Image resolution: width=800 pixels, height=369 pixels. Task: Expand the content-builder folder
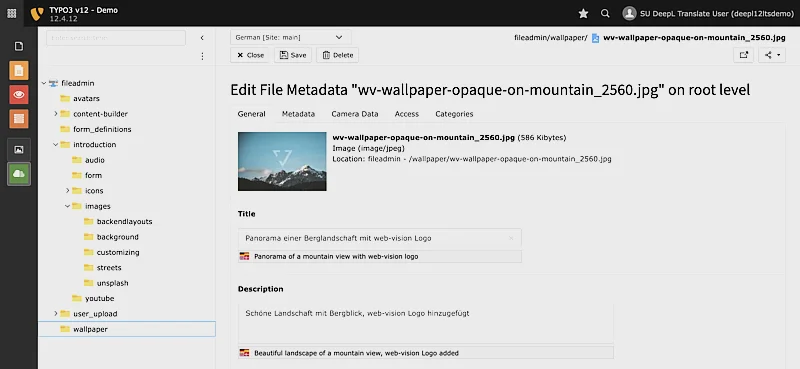(56, 114)
